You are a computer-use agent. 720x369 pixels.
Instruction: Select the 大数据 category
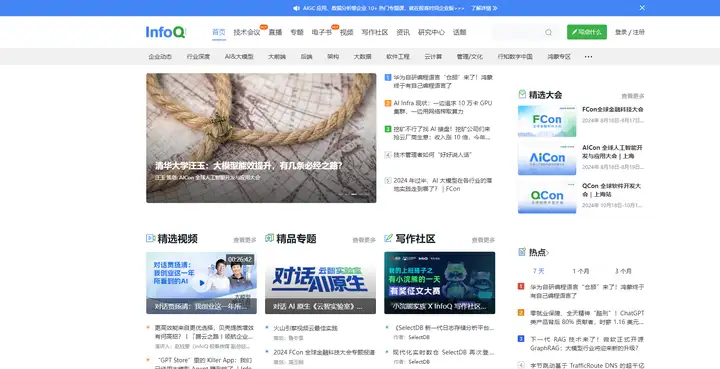point(362,57)
